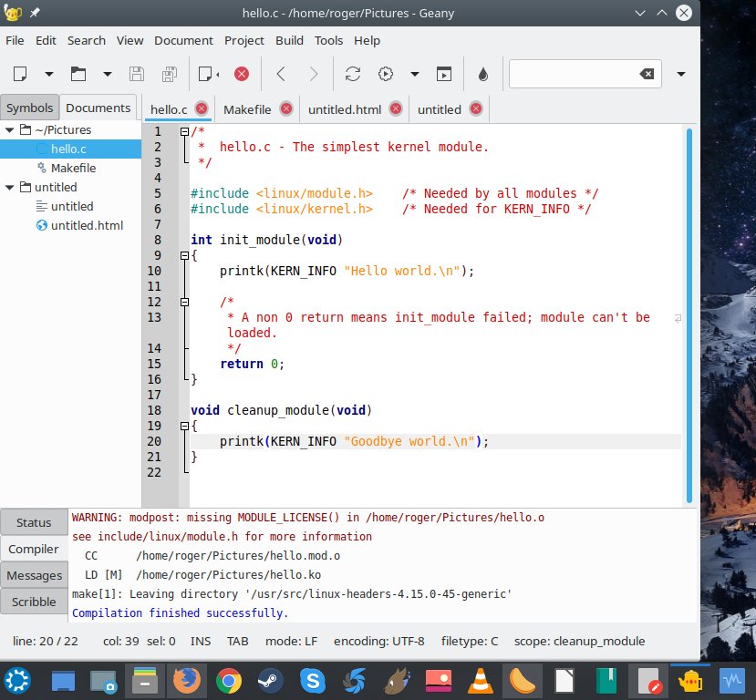
Task: Open the Build menu
Action: click(x=289, y=40)
